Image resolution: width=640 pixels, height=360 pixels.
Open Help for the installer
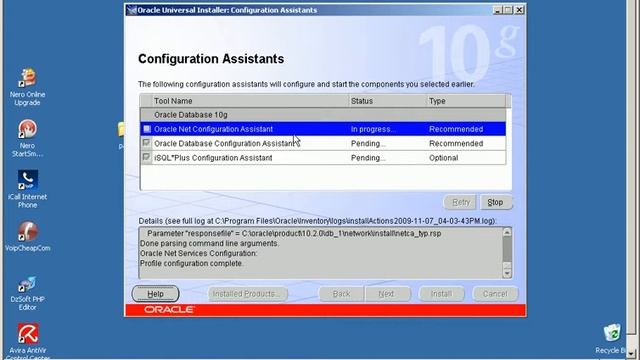[x=155, y=294]
